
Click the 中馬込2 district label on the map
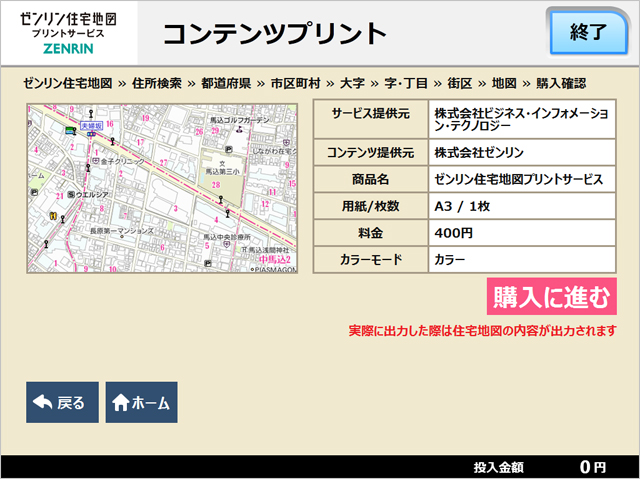(275, 259)
